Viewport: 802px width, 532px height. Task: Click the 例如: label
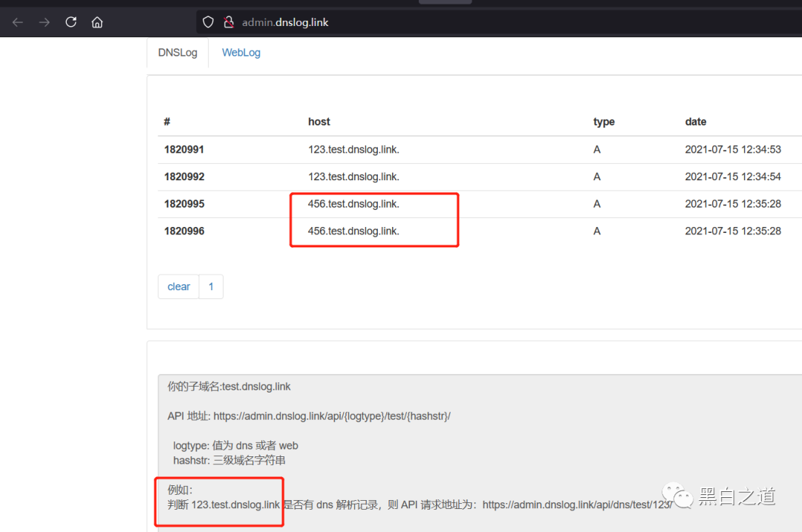point(180,490)
